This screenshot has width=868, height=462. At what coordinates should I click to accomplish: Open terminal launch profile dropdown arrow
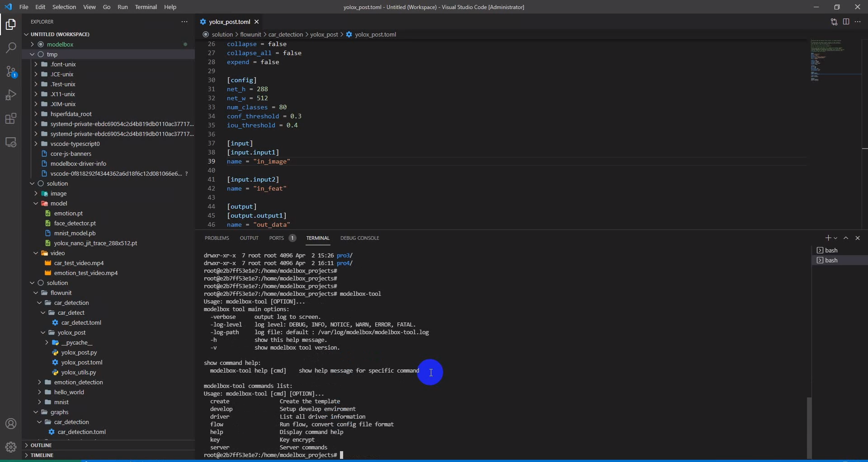click(x=835, y=238)
